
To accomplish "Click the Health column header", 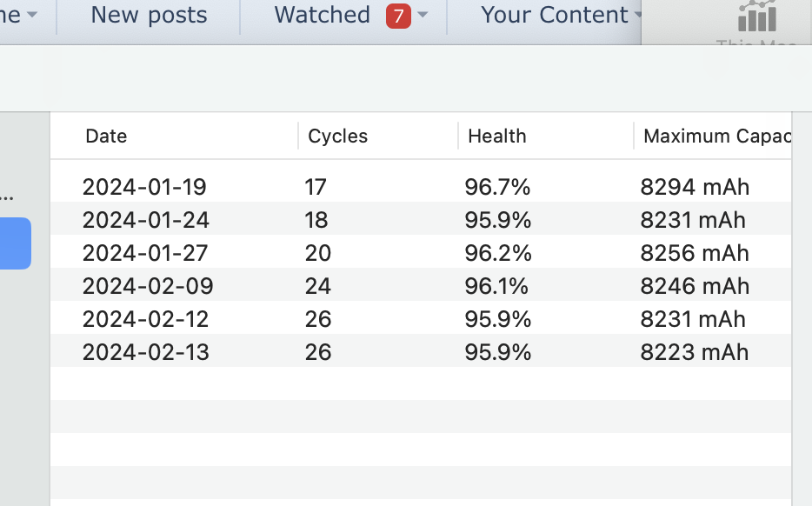I will tap(496, 136).
